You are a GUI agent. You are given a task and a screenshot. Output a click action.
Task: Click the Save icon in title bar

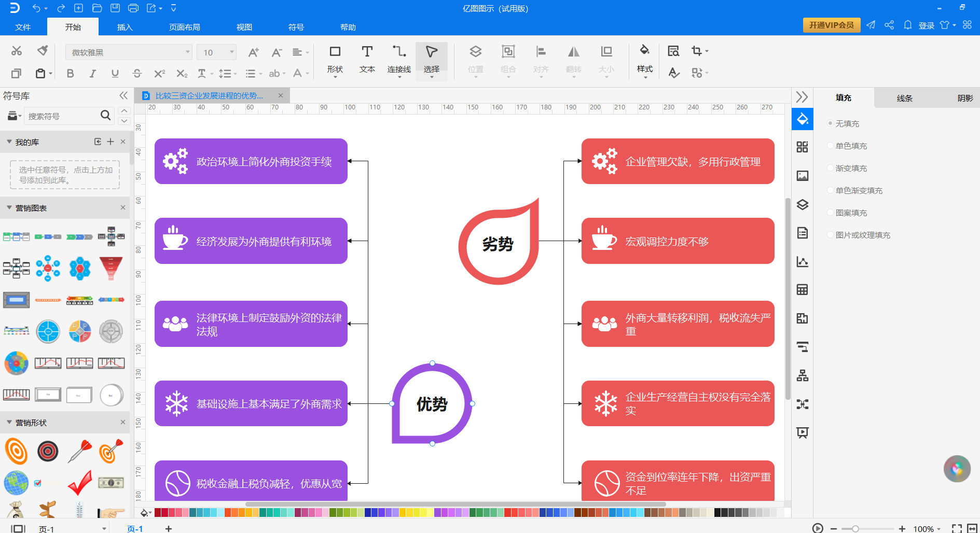pyautogui.click(x=115, y=8)
